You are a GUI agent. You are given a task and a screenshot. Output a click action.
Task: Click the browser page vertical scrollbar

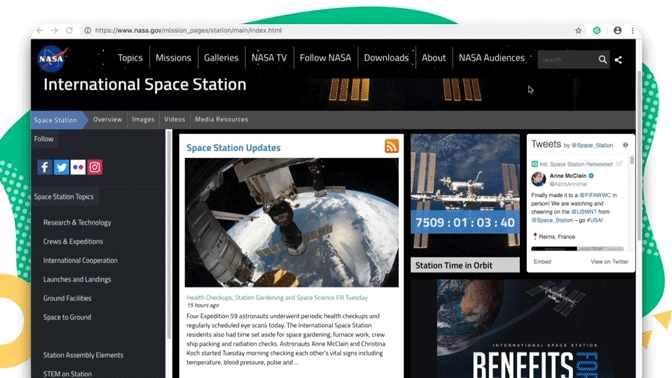pyautogui.click(x=639, y=156)
